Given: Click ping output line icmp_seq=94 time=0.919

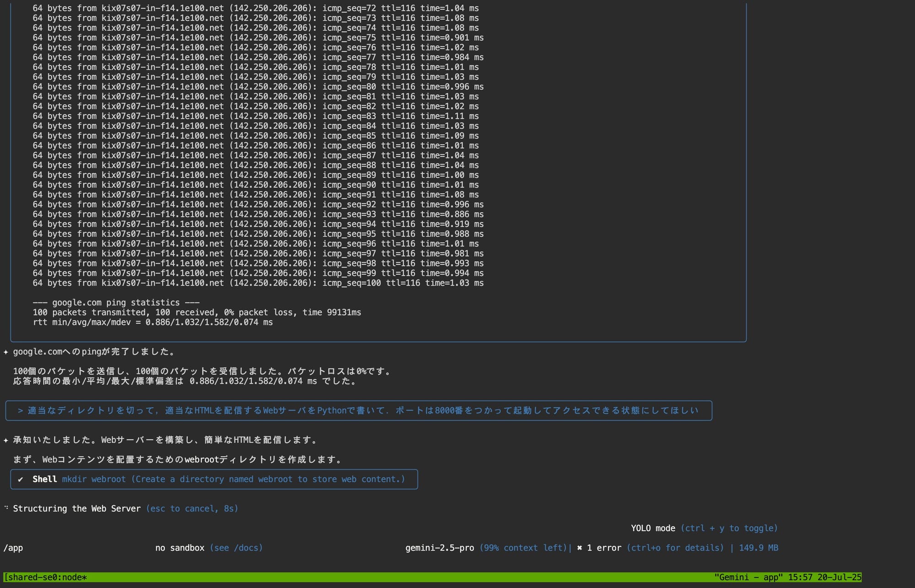Looking at the screenshot, I should 258,224.
